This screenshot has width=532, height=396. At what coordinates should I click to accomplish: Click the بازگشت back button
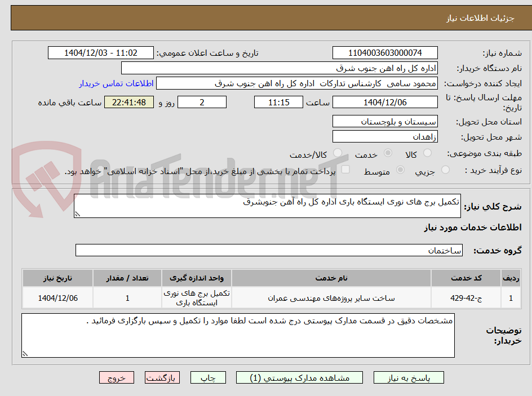coord(162,377)
